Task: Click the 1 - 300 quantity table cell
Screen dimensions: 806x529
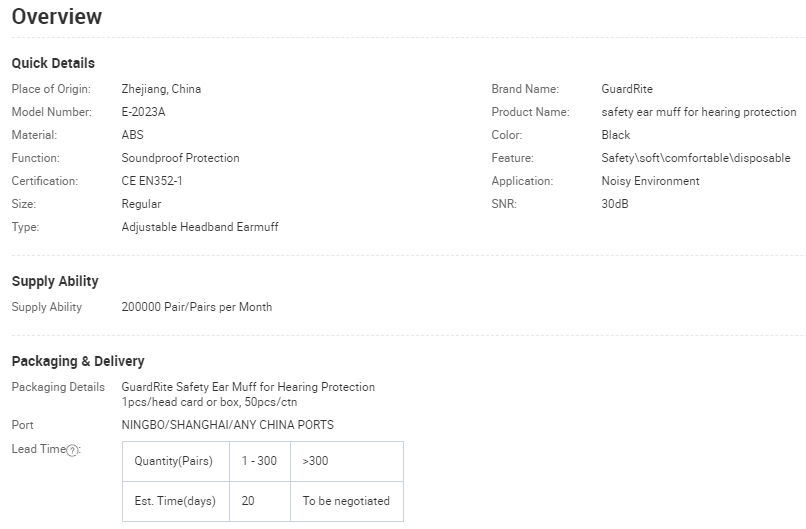Action: tap(259, 461)
